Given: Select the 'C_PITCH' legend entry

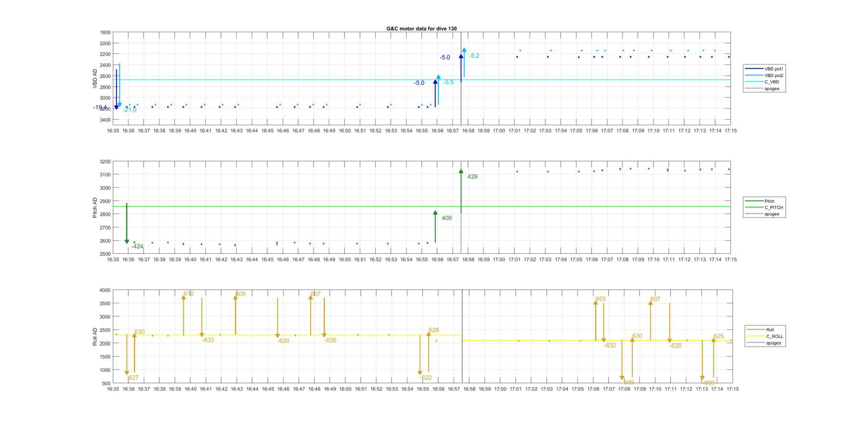Looking at the screenshot, I should coord(774,208).
